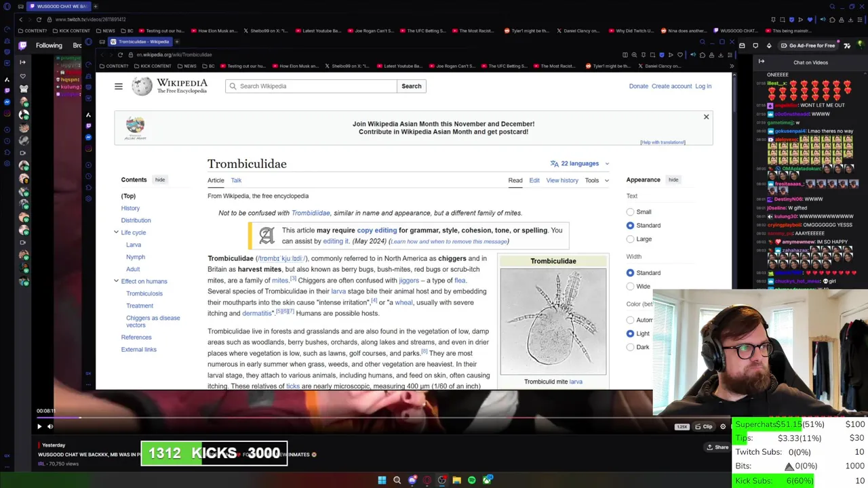Focus the Search Wikipedia input field

tap(311, 86)
